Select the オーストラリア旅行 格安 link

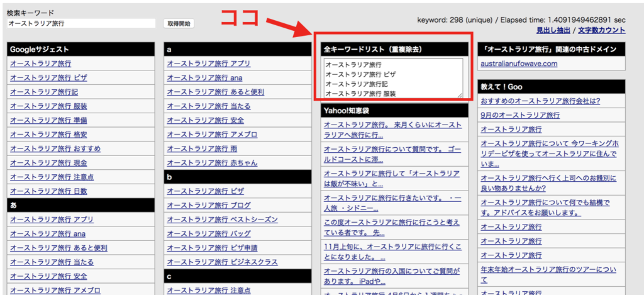48,135
